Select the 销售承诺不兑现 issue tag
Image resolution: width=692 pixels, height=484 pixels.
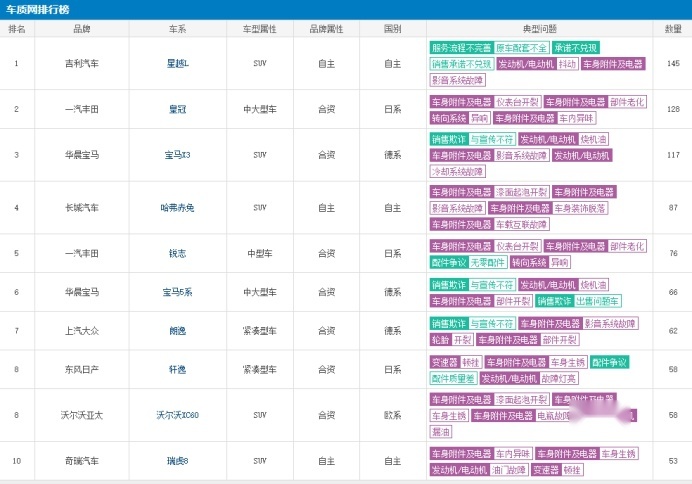[x=462, y=64]
